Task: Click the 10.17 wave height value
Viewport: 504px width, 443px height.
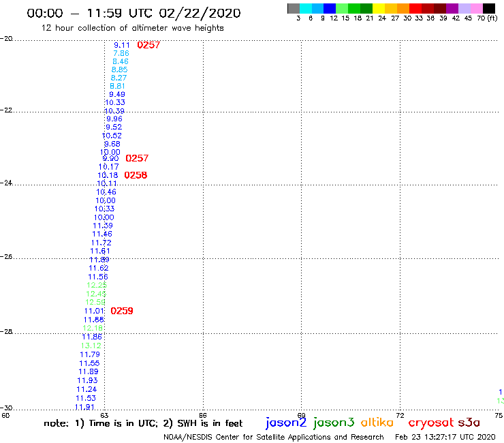Action: pyautogui.click(x=109, y=167)
